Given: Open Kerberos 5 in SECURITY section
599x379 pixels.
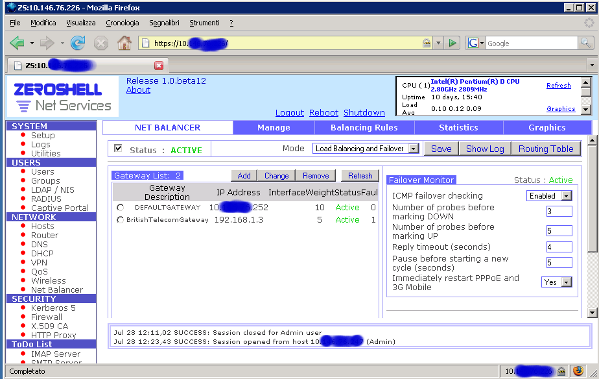Looking at the screenshot, I should pyautogui.click(x=53, y=308).
